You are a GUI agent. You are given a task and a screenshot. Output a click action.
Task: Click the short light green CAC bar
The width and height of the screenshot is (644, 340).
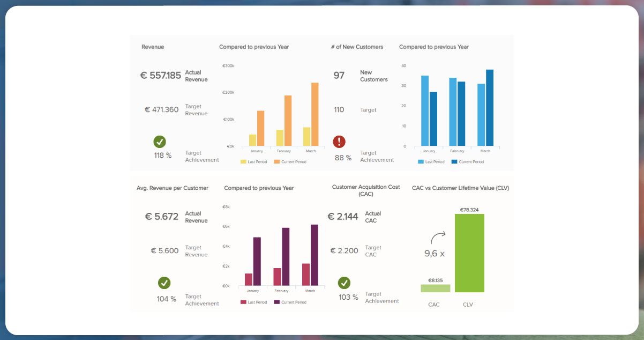tap(436, 288)
